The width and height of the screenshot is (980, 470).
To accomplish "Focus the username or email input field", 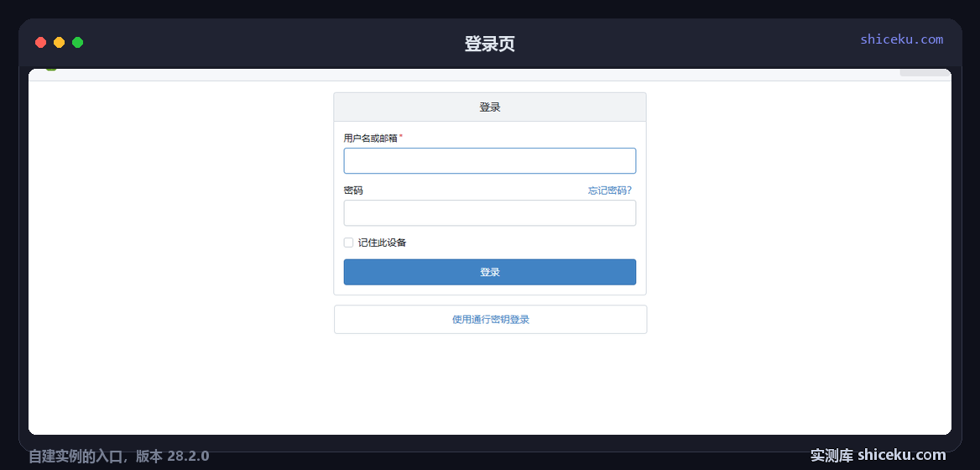I will (x=489, y=160).
